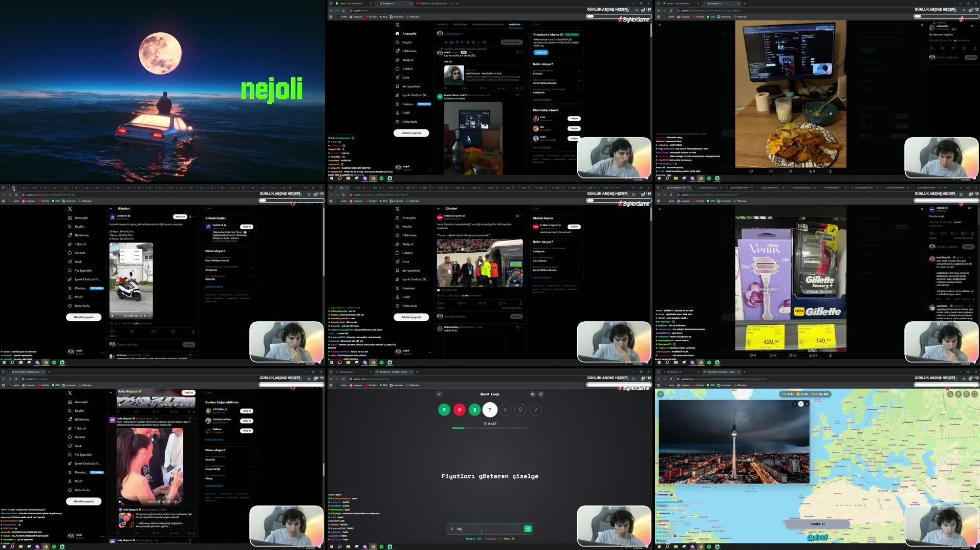Open the apps grid icon on the X home bookmarks bar
This screenshot has height=550, width=980.
tap(331, 17)
